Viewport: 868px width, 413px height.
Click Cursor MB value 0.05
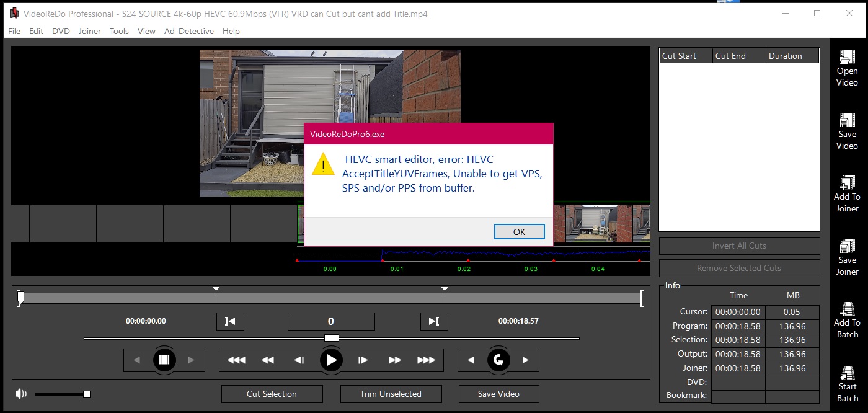(x=792, y=312)
